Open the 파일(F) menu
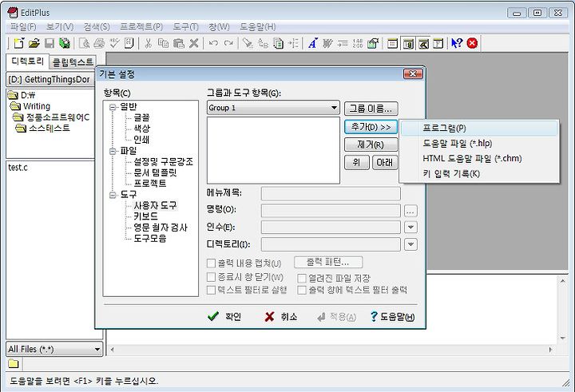 [x=23, y=27]
